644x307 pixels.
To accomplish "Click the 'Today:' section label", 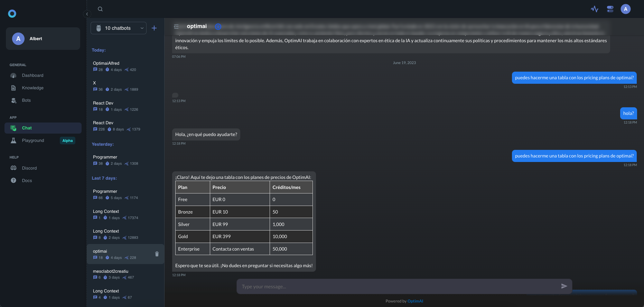I will pyautogui.click(x=99, y=50).
